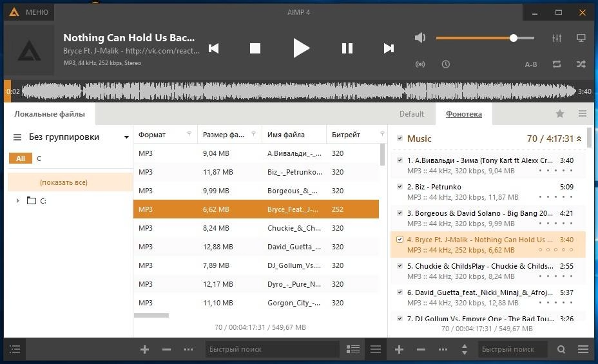Uncheck track 5 Chuckie & ChildsPlay checkbox
This screenshot has height=364, width=598.
400,265
